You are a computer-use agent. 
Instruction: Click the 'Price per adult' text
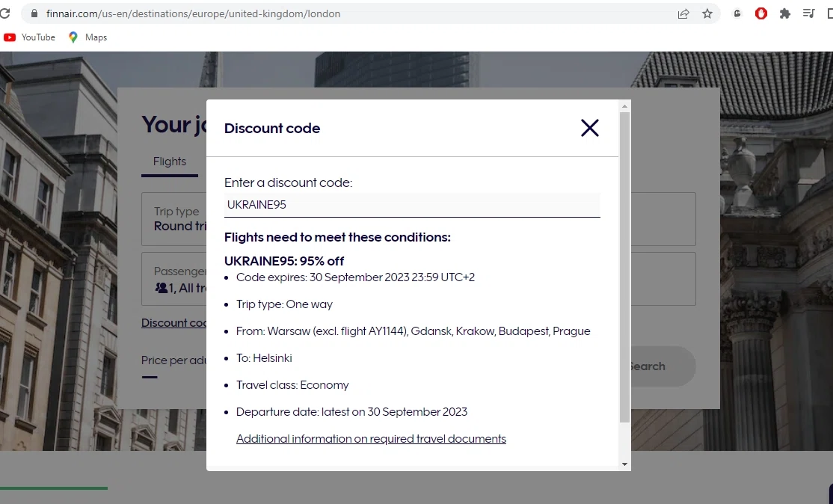(173, 360)
